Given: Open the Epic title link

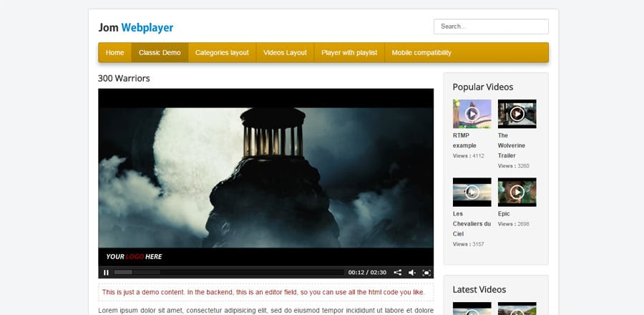Looking at the screenshot, I should pyautogui.click(x=504, y=213).
